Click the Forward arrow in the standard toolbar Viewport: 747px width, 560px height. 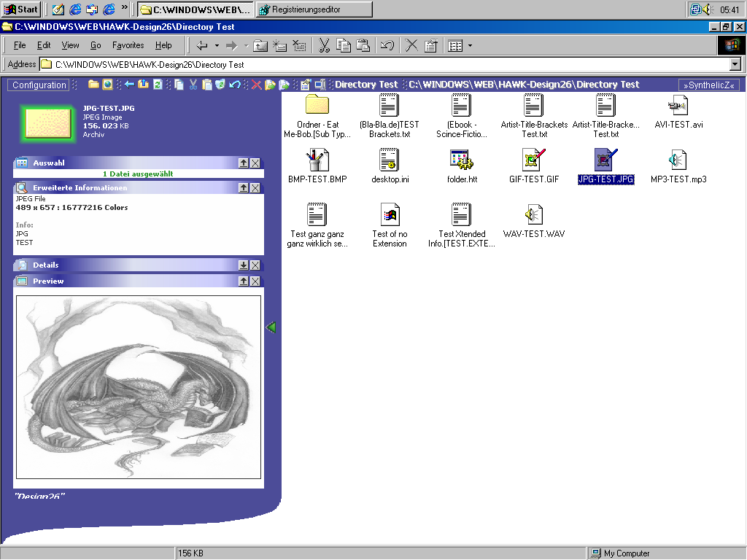(231, 46)
